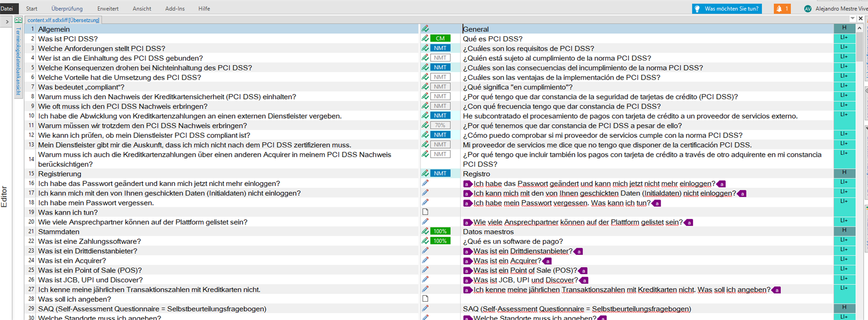The image size is (868, 320).
Task: Select source text 'Was ist ein Drittdienstanbieter?'
Action: pyautogui.click(x=88, y=251)
